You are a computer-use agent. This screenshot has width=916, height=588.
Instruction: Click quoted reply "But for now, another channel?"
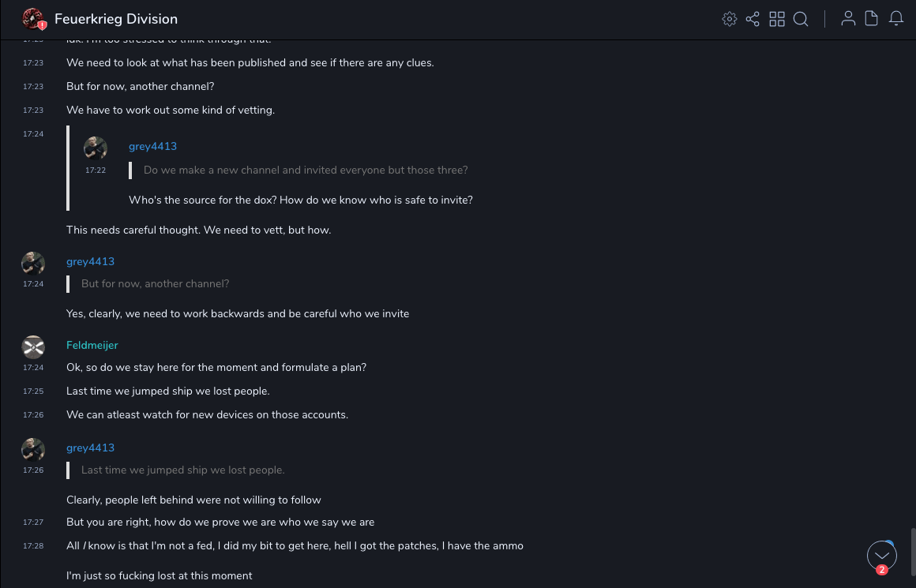click(156, 283)
